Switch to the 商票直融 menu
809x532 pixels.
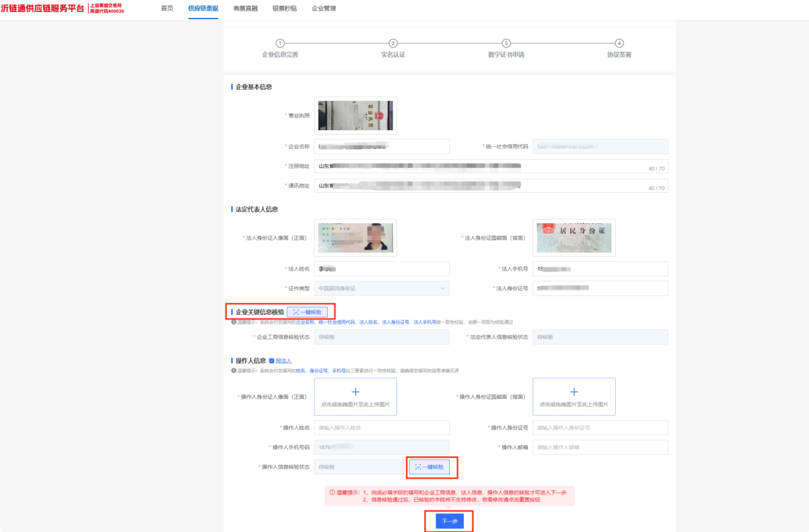pyautogui.click(x=245, y=8)
